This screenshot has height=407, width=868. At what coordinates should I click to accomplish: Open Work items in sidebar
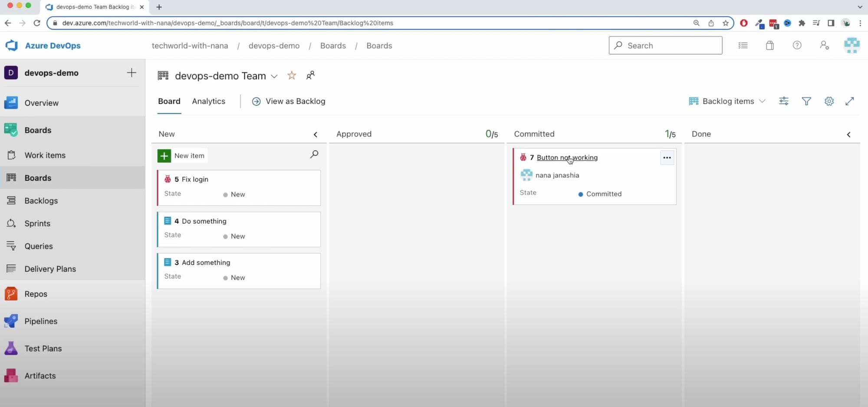pos(72,155)
